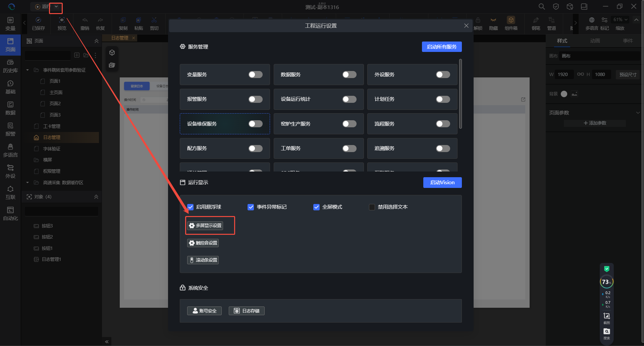This screenshot has width=644, height=346.
Task: Click the search magnifier in title bar
Action: coord(541,7)
